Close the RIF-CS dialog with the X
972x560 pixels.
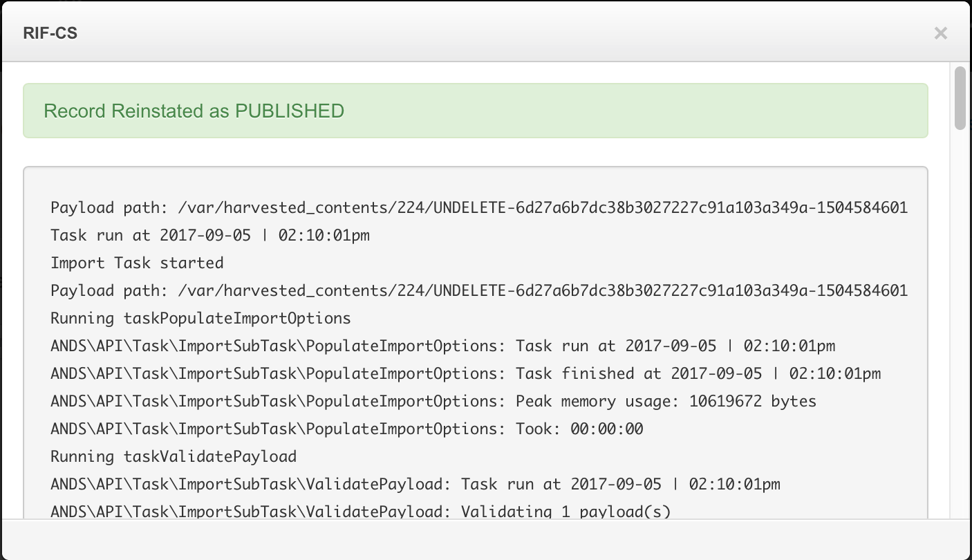pos(940,33)
